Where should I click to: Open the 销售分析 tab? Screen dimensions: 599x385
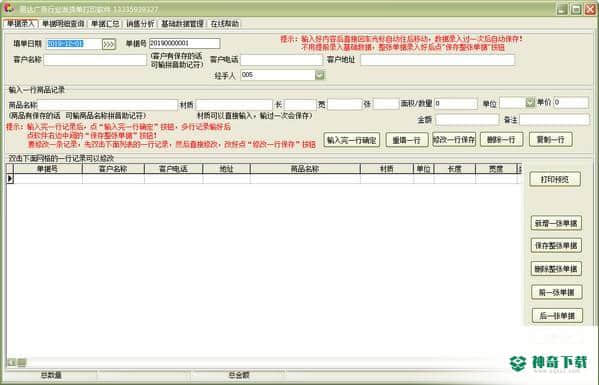point(140,24)
